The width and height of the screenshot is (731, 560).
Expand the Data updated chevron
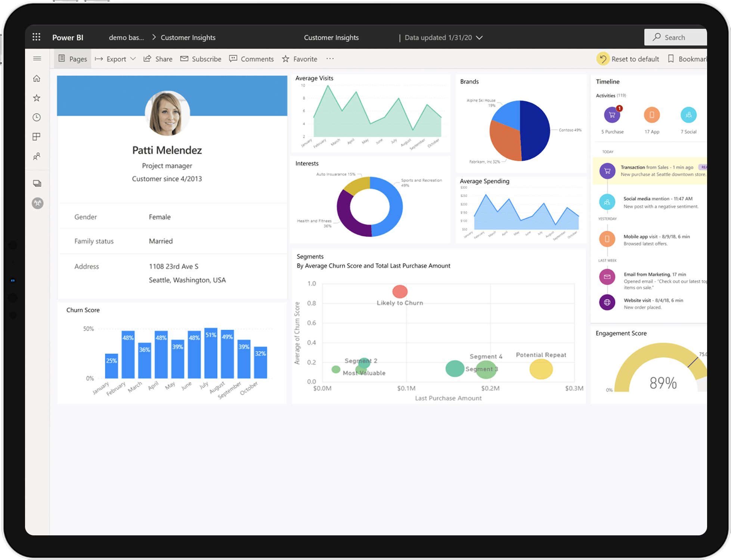pos(479,38)
